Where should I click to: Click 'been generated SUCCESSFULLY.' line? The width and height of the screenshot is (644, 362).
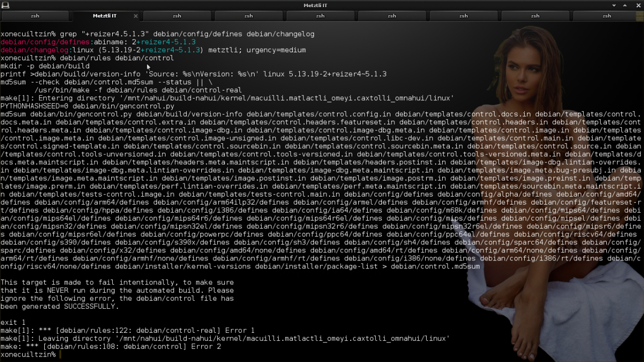pyautogui.click(x=60, y=307)
